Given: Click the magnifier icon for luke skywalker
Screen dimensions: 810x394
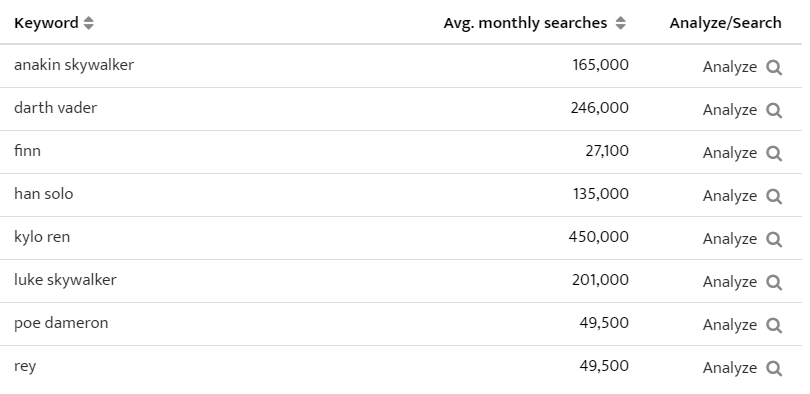Looking at the screenshot, I should [774, 282].
